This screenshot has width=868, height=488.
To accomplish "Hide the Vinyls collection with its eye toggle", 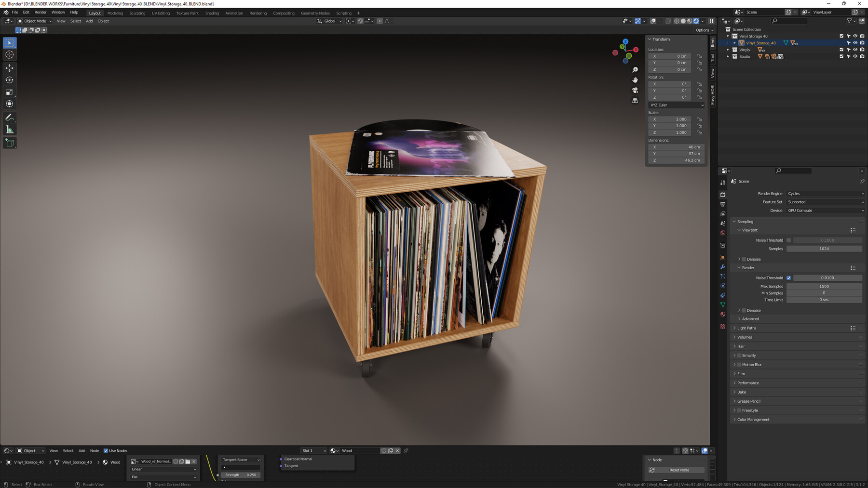I will coord(855,50).
